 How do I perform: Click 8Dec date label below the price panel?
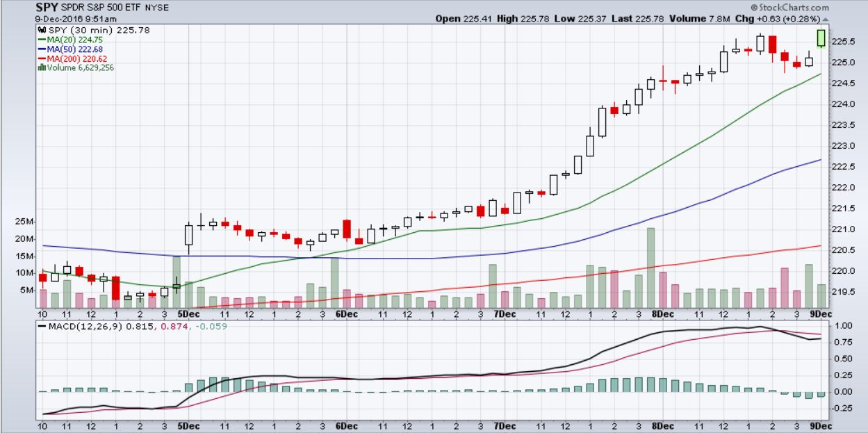(663, 314)
